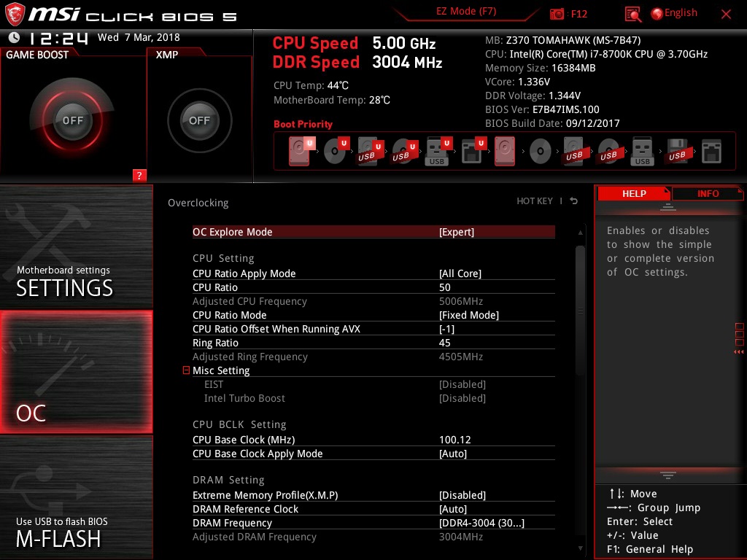747x560 pixels.
Task: Open the M-FLASH BIOS flash section
Action: 76,497
